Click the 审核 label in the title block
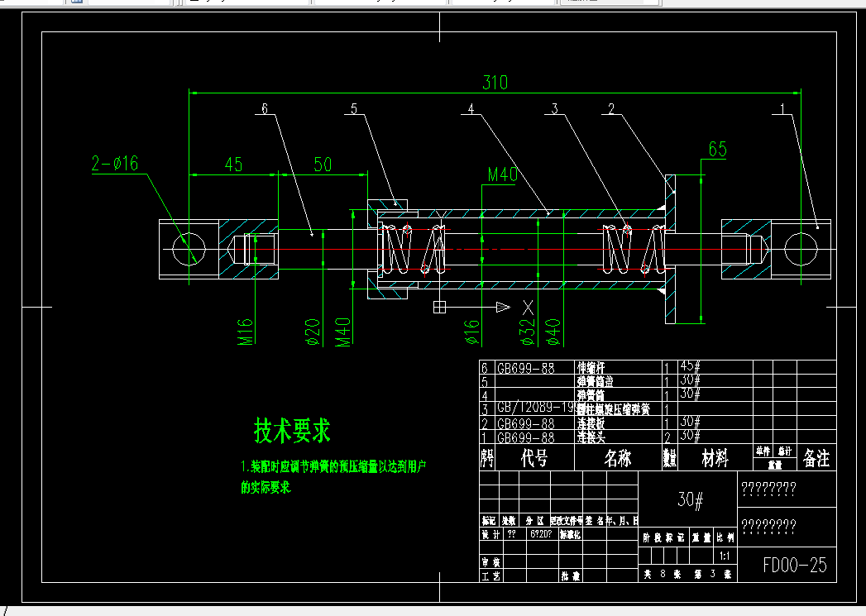866x616 pixels. (490, 562)
